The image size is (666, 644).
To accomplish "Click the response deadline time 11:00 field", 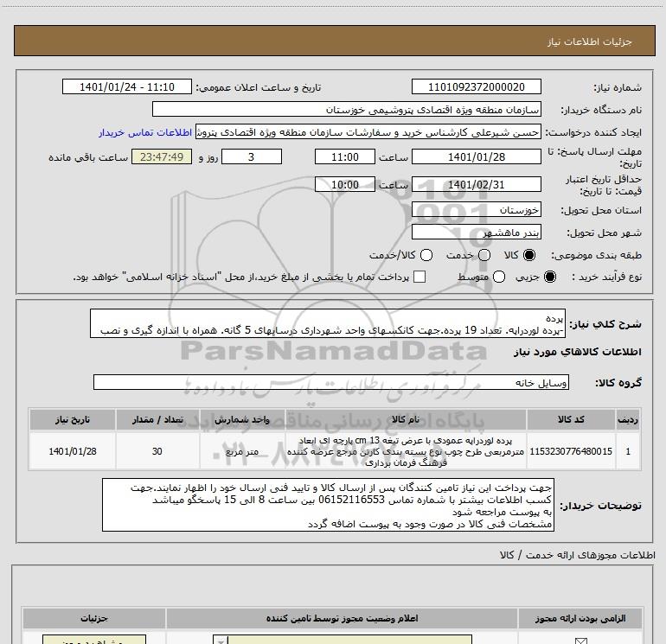I will coord(345,156).
